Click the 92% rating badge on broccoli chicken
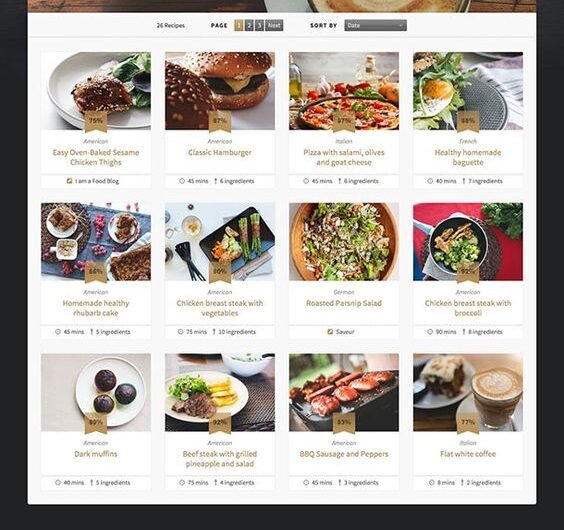The height and width of the screenshot is (530, 564). tap(468, 272)
